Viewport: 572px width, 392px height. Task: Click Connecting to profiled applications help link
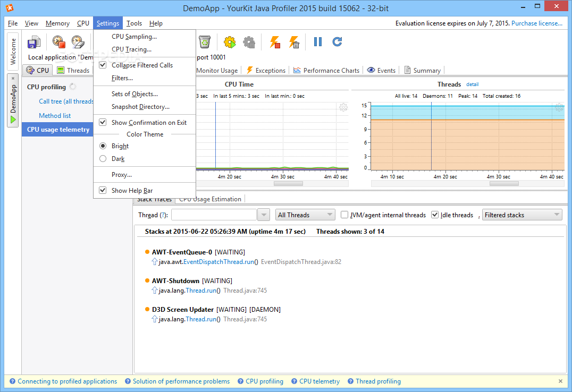[67, 381]
